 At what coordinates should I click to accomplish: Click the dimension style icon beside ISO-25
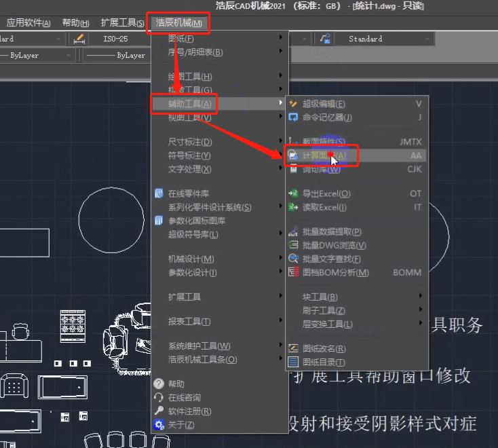click(79, 39)
